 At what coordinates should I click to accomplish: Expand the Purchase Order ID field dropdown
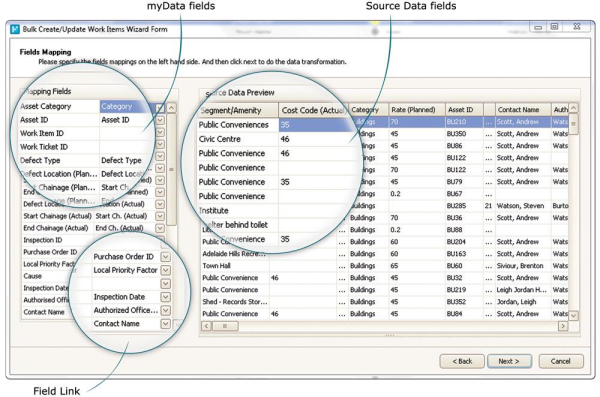[165, 256]
